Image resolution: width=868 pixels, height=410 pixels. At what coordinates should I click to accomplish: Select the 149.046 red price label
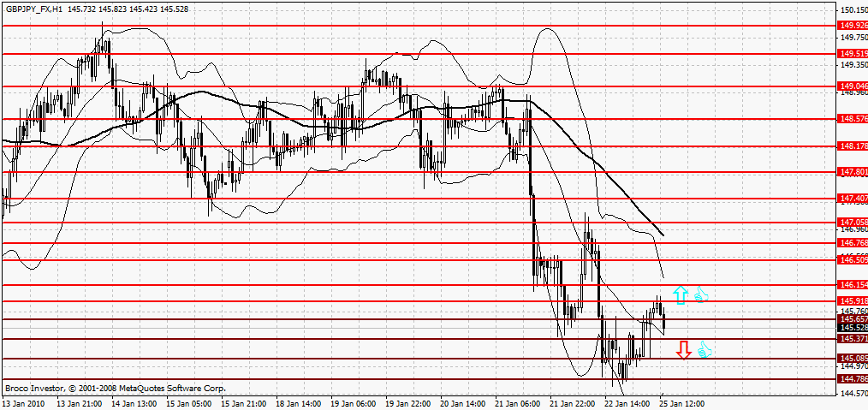(853, 86)
